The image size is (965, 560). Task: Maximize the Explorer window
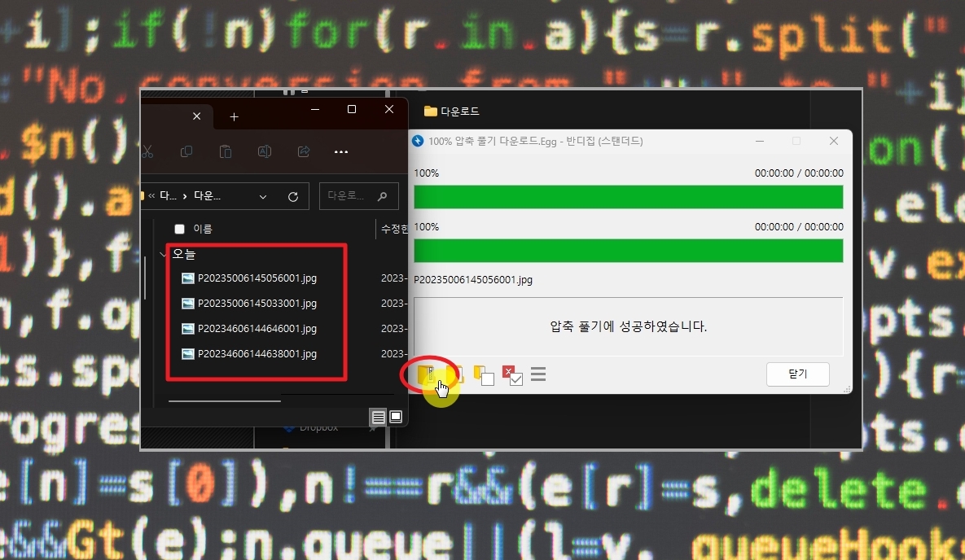(352, 109)
